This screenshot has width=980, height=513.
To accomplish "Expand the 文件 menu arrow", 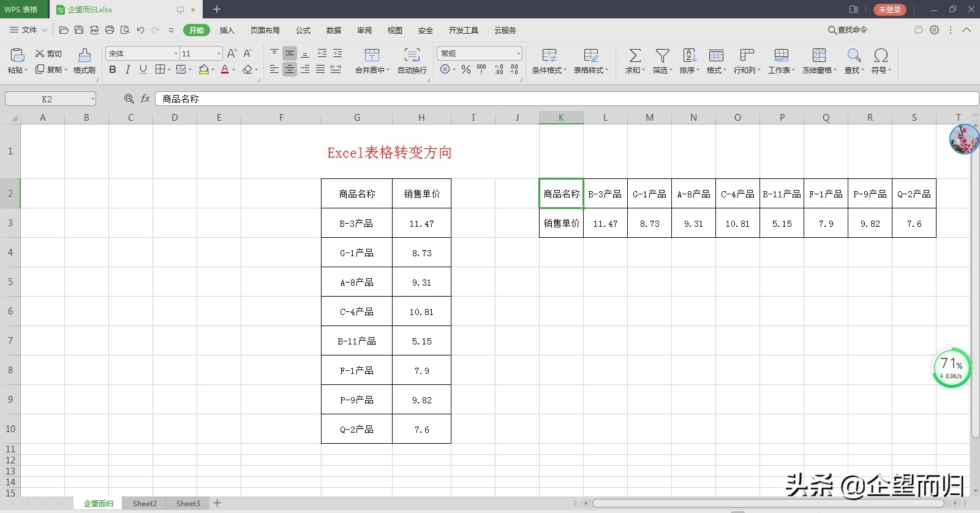I will [x=44, y=30].
